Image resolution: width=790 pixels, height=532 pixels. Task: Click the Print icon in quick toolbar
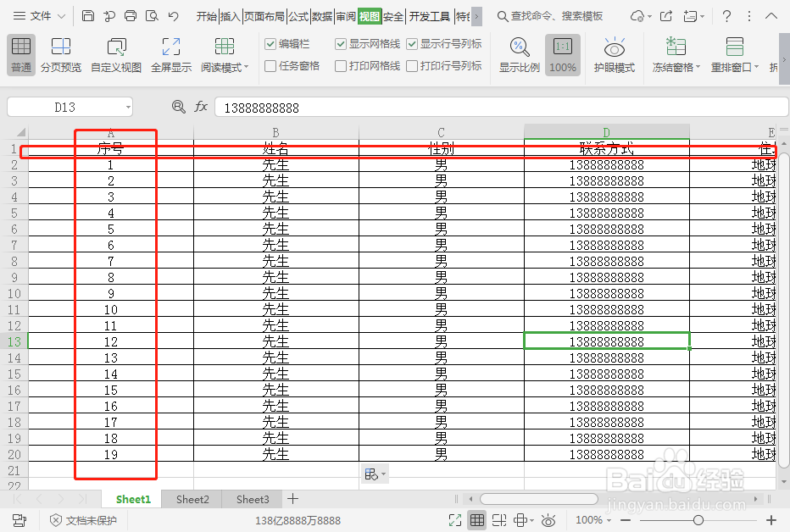[x=131, y=16]
